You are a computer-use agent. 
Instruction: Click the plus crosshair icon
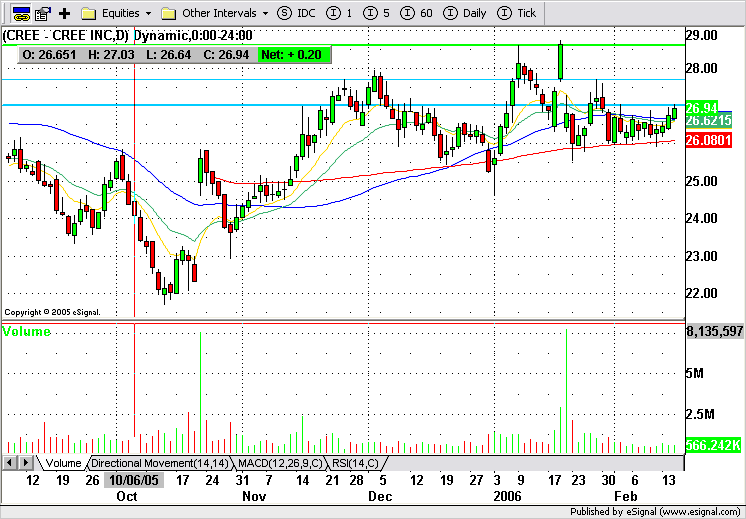[x=64, y=13]
